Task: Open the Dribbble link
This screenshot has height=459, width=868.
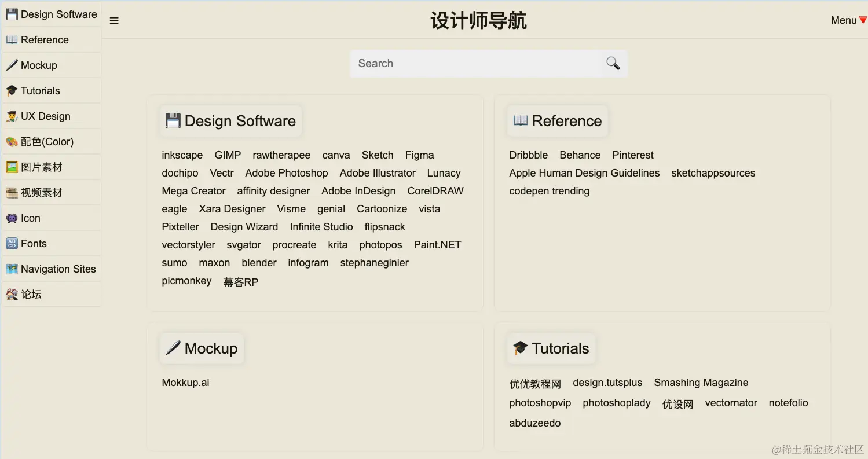Action: tap(529, 155)
